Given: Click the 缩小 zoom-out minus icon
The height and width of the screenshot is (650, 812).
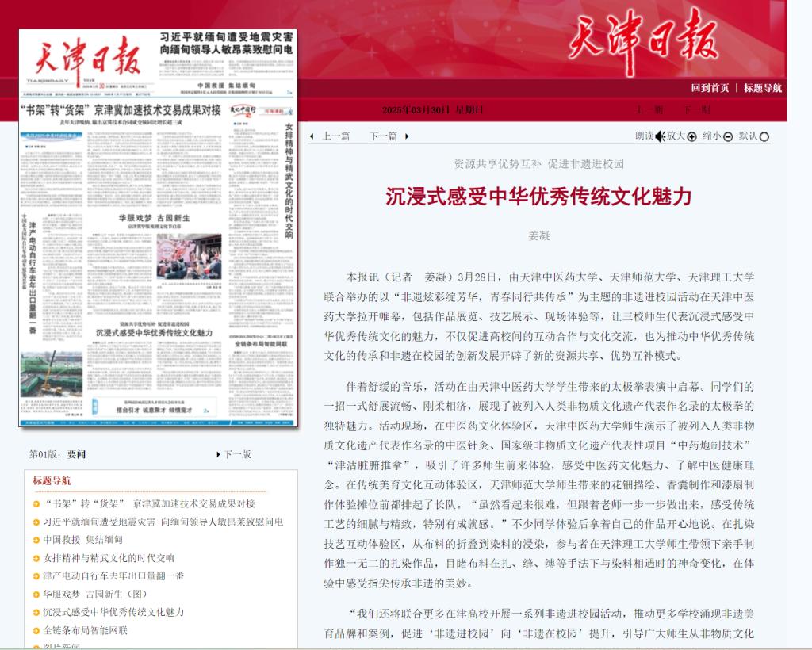Looking at the screenshot, I should [728, 136].
